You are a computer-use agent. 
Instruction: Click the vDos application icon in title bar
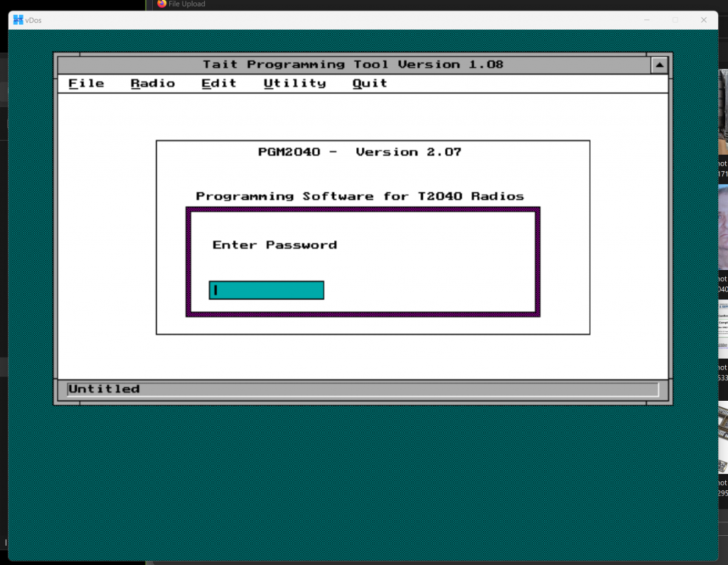pyautogui.click(x=18, y=20)
